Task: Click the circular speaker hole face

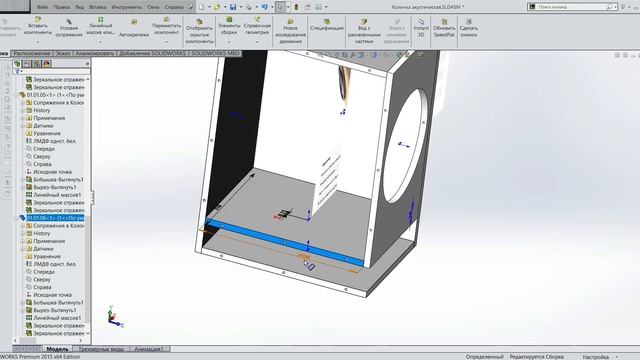Action: (x=405, y=147)
